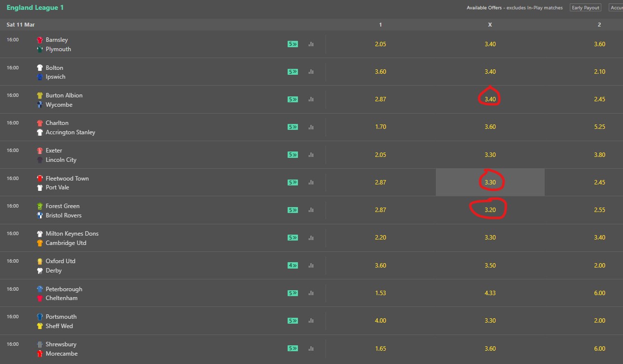
Task: Select draw odds 3.40 for Burton Albion v Wycombe
Action: [x=490, y=99]
